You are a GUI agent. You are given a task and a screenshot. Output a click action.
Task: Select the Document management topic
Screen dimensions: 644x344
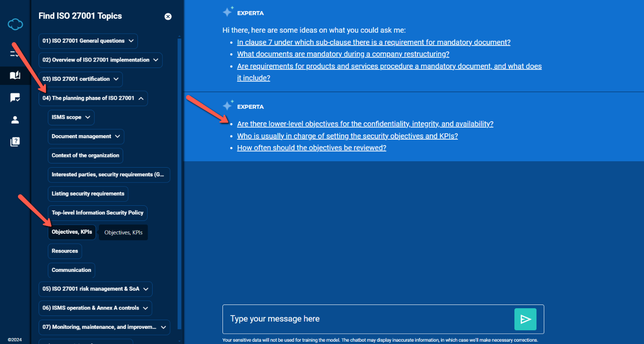click(x=85, y=136)
